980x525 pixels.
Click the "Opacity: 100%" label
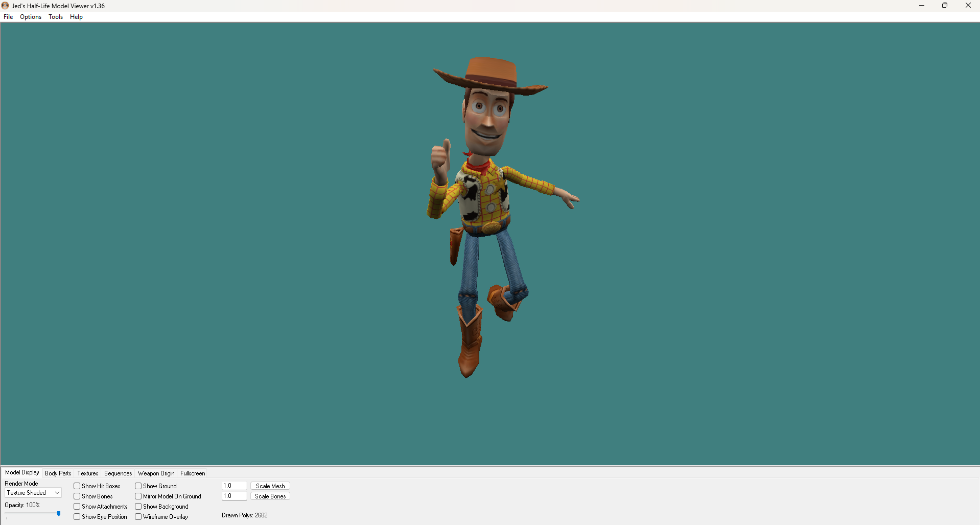[22, 505]
